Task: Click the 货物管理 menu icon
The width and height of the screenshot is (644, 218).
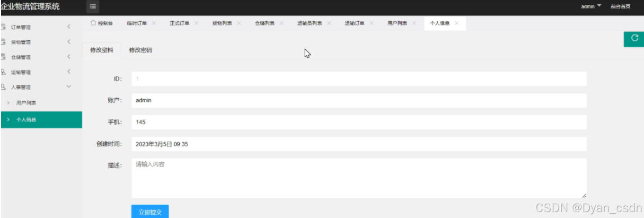Action: (x=3, y=41)
